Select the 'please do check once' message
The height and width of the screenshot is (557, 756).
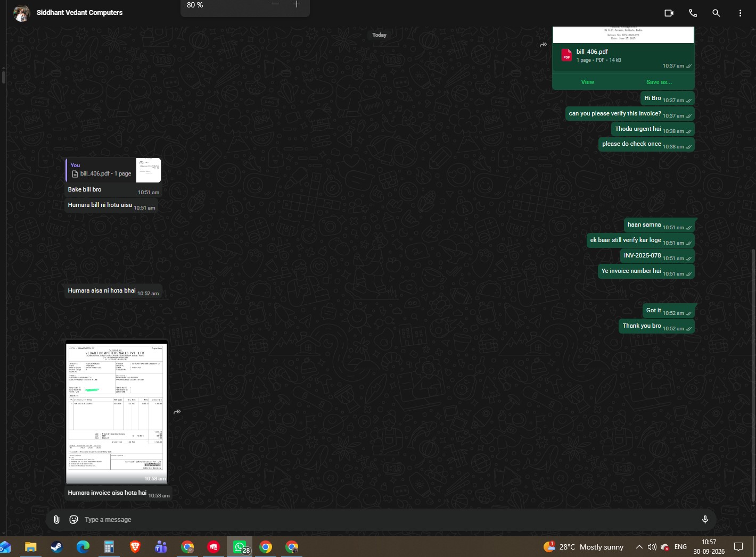[x=646, y=144]
